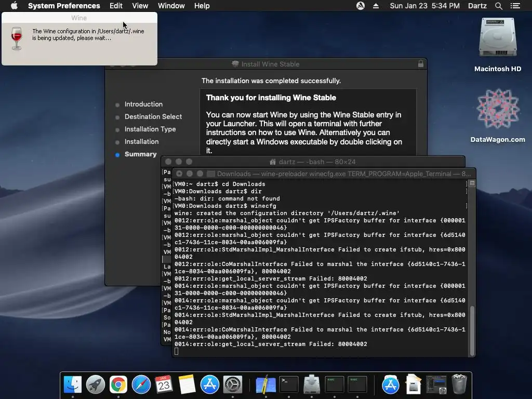The width and height of the screenshot is (532, 399).
Task: Click Destination Select step in installer
Action: pos(153,117)
